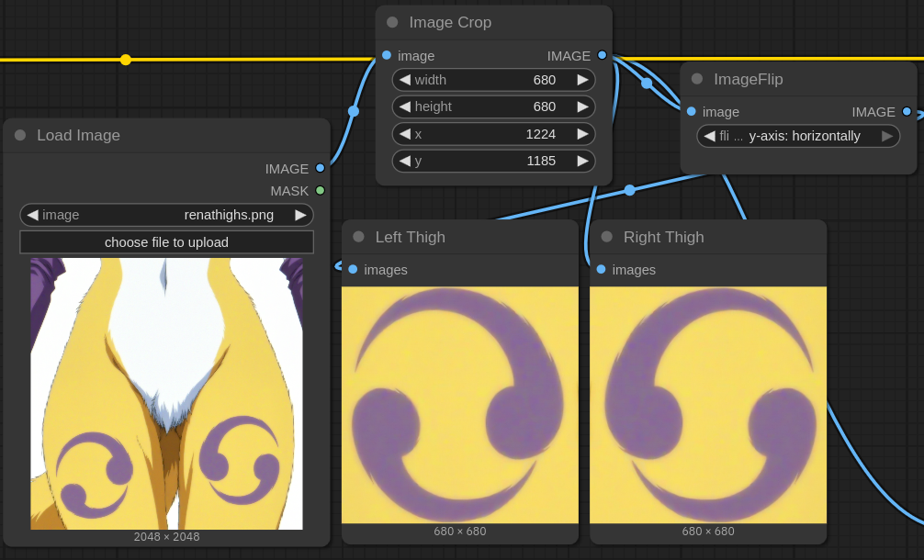The height and width of the screenshot is (560, 924).
Task: Open the y-axis: horizontally flip option
Action: (798, 136)
